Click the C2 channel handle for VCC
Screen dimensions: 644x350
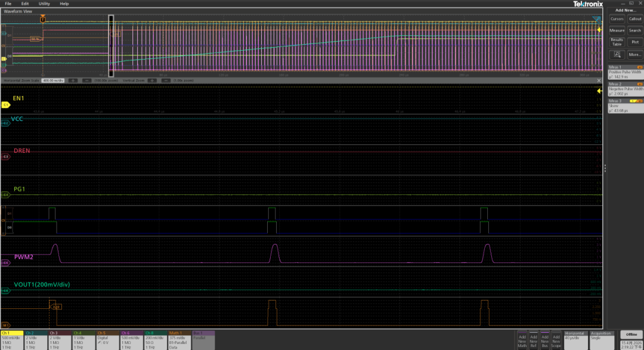(x=5, y=123)
